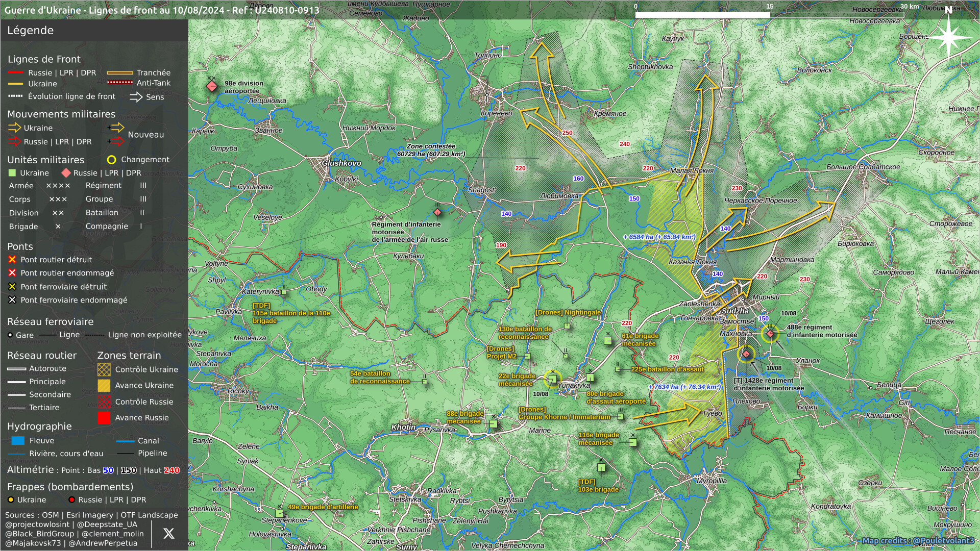This screenshot has height=551, width=980.
Task: Click the Glushkovo town label
Action: tap(341, 163)
